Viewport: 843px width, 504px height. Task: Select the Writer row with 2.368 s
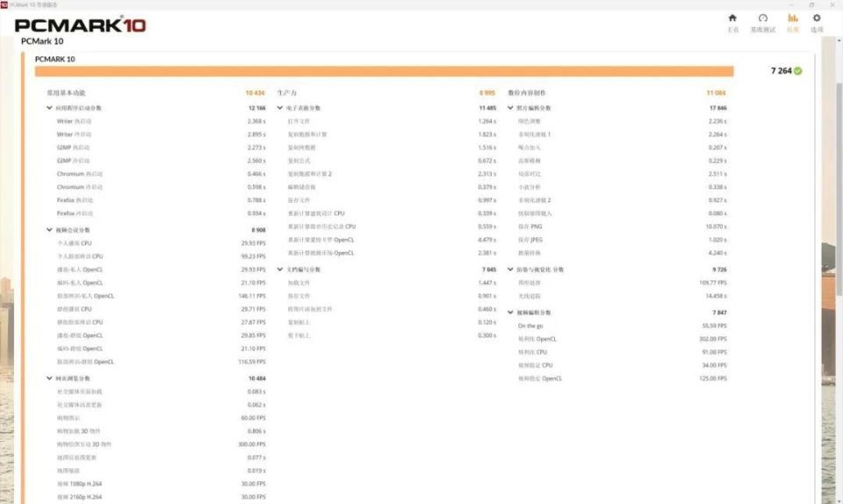tap(161, 121)
